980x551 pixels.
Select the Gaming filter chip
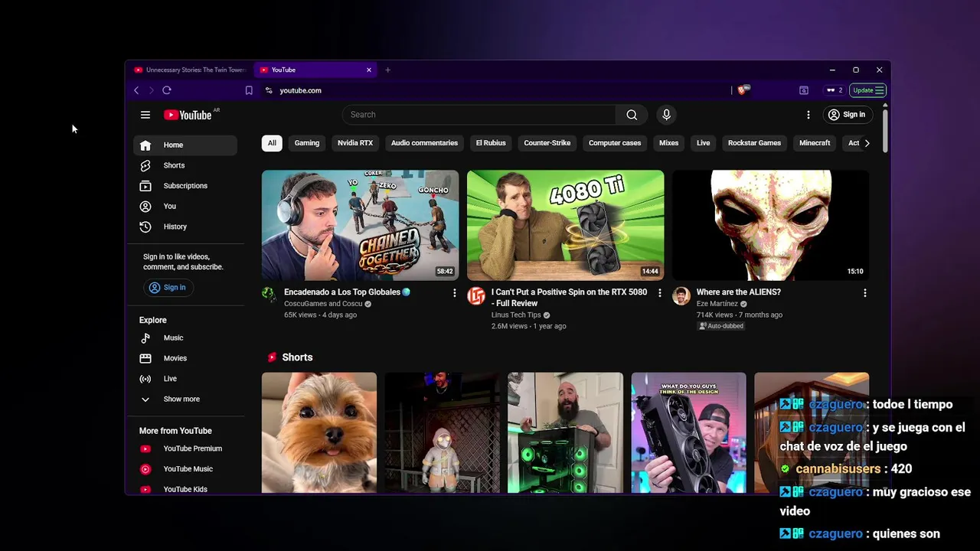point(307,143)
